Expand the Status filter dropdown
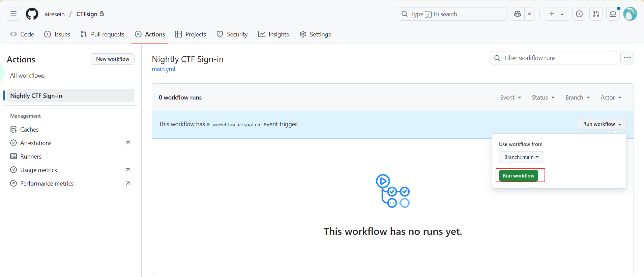This screenshot has height=277, width=644. tap(543, 98)
